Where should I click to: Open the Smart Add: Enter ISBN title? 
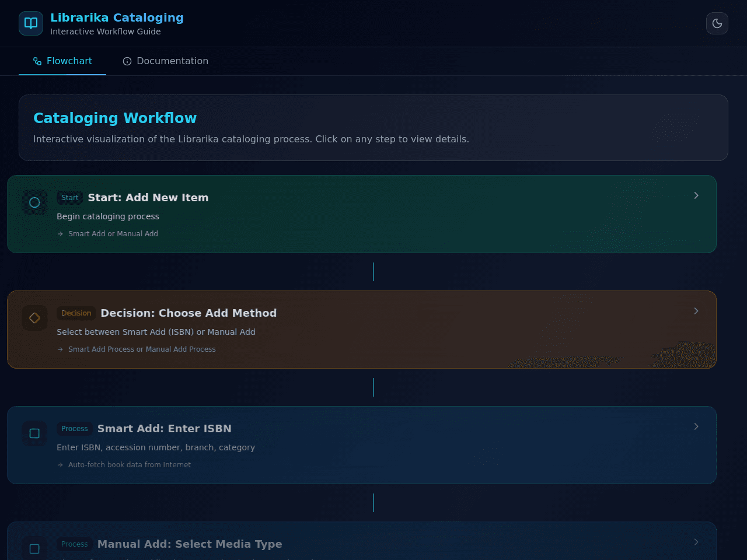165,429
